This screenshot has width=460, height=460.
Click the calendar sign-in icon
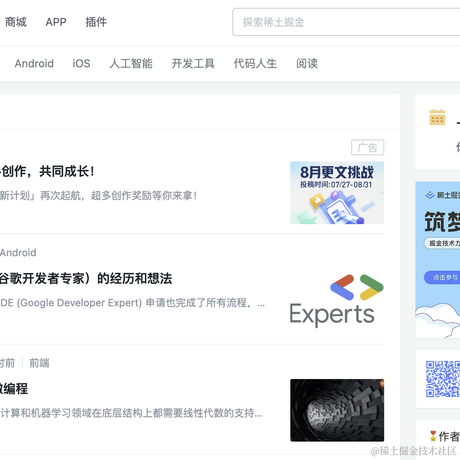pos(437,117)
